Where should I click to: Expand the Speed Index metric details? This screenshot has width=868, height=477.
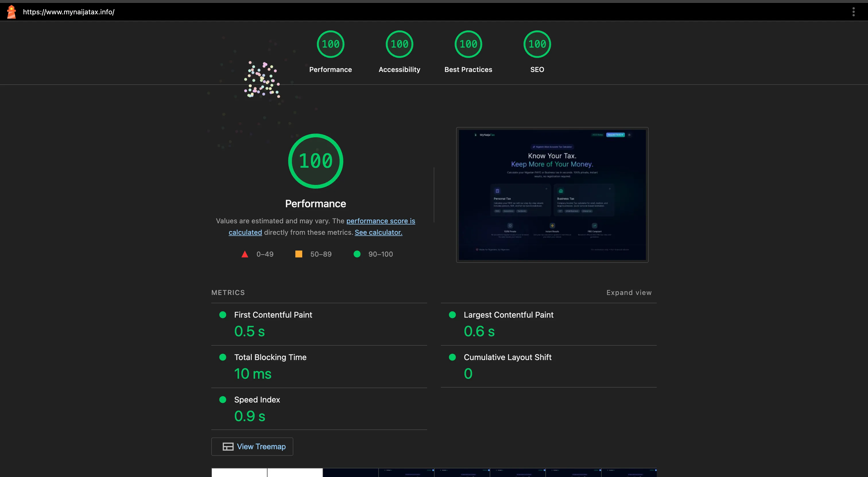[257, 400]
